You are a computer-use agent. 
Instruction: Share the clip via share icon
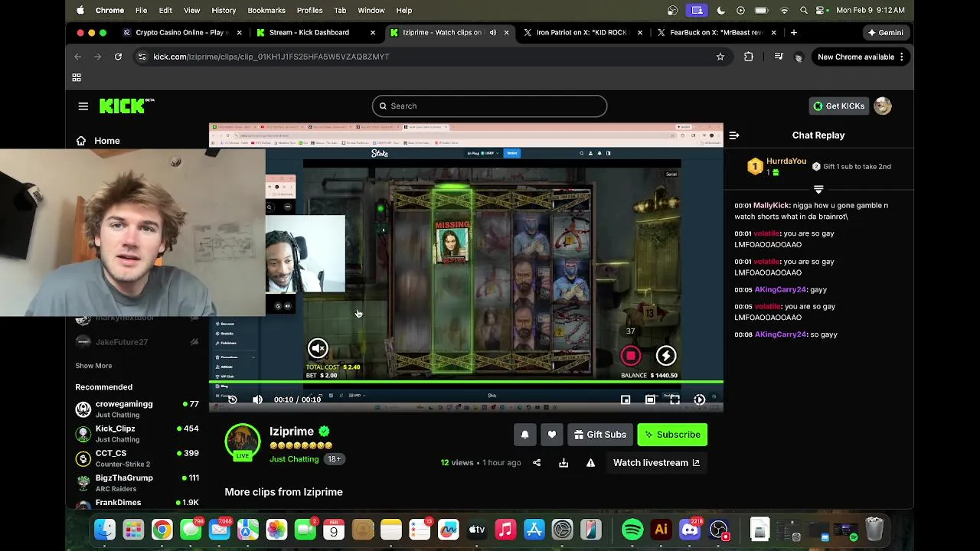click(537, 463)
